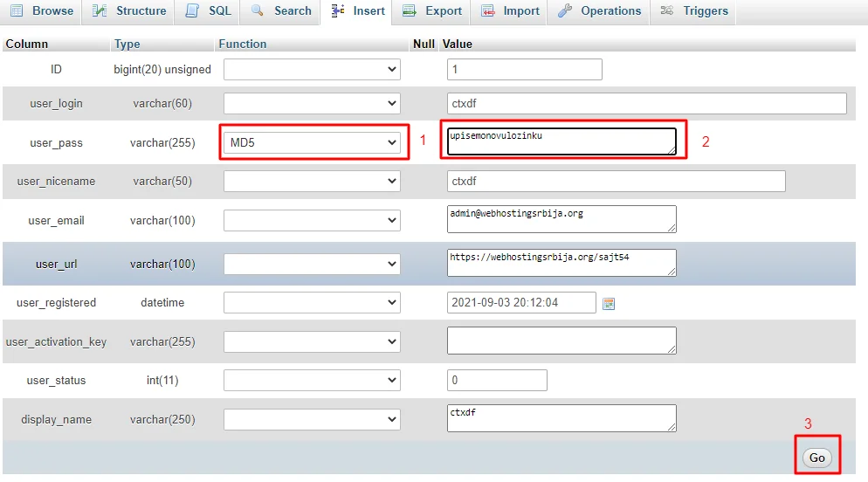Click the Go button
This screenshot has width=868, height=482.
click(817, 458)
